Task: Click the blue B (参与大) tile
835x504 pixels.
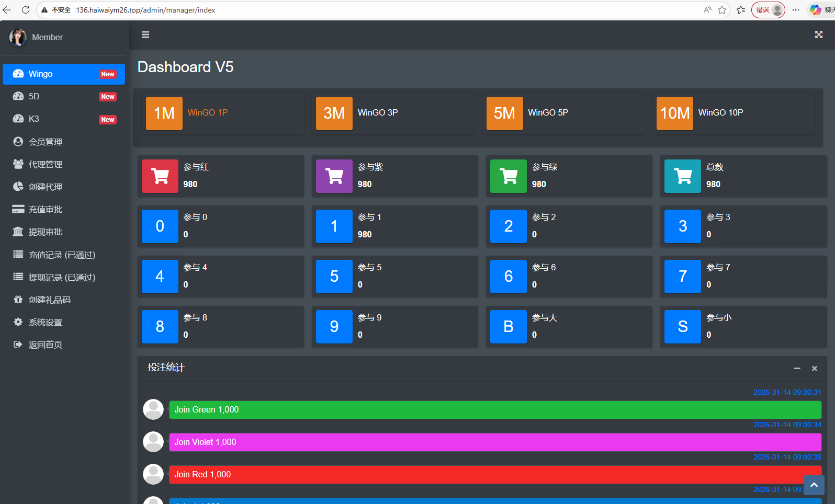Action: click(509, 327)
